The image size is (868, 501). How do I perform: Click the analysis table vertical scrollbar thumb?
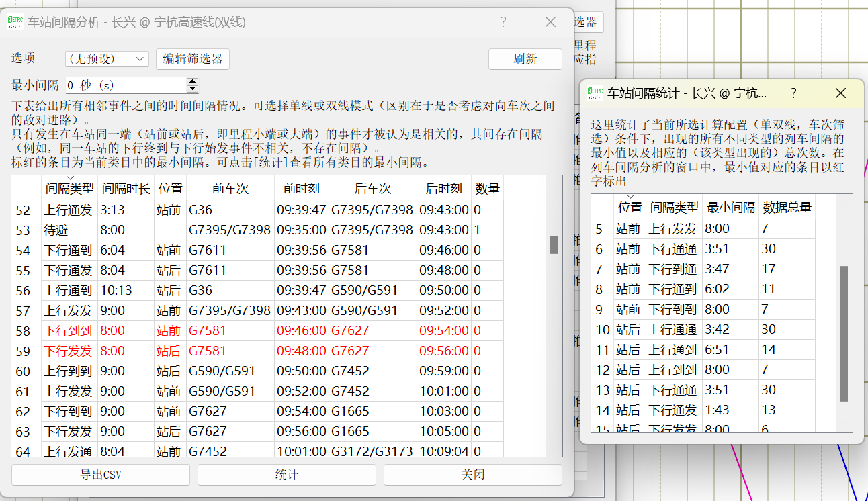[554, 244]
